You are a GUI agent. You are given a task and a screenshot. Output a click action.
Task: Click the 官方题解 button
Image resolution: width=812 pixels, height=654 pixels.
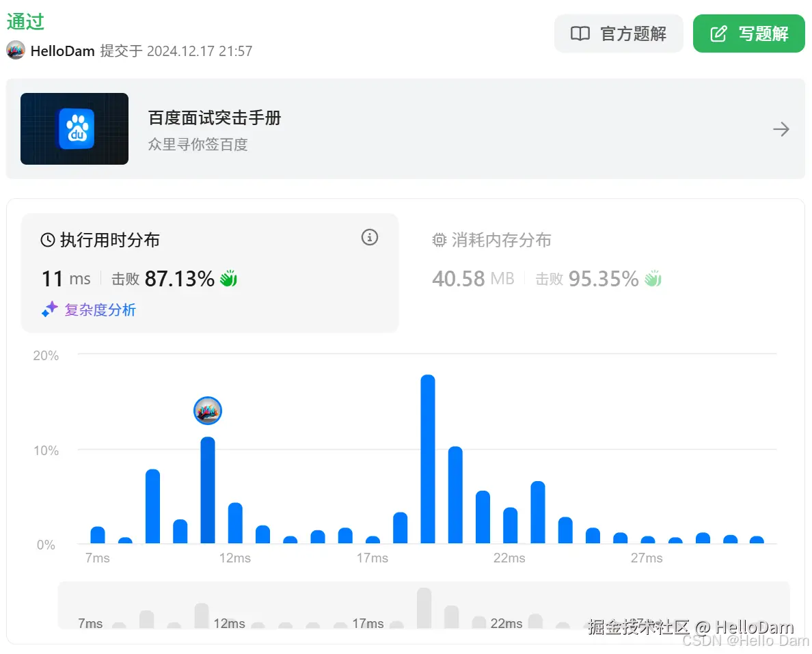(619, 33)
